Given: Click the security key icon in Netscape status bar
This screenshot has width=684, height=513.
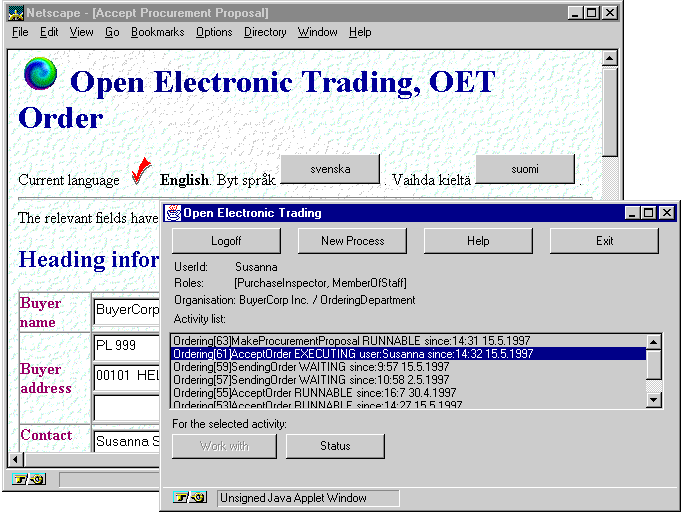Looking at the screenshot, I should (28, 479).
